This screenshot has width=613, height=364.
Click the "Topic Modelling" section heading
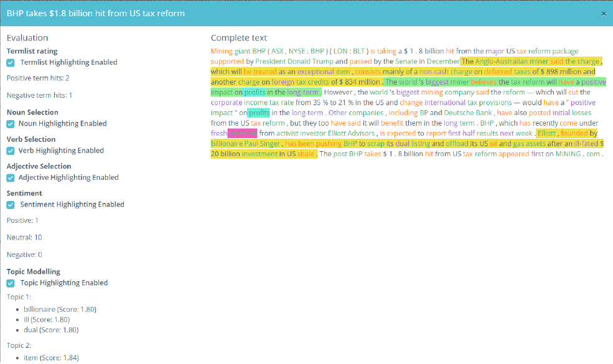(x=33, y=272)
